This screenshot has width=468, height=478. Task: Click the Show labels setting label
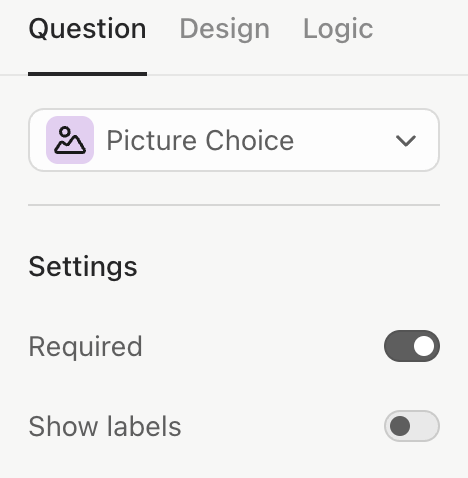click(105, 426)
